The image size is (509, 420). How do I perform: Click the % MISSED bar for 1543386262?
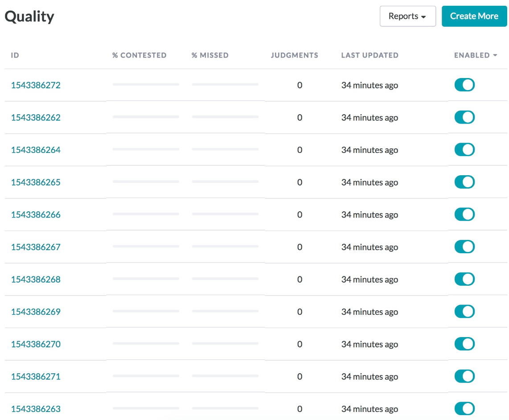point(225,117)
